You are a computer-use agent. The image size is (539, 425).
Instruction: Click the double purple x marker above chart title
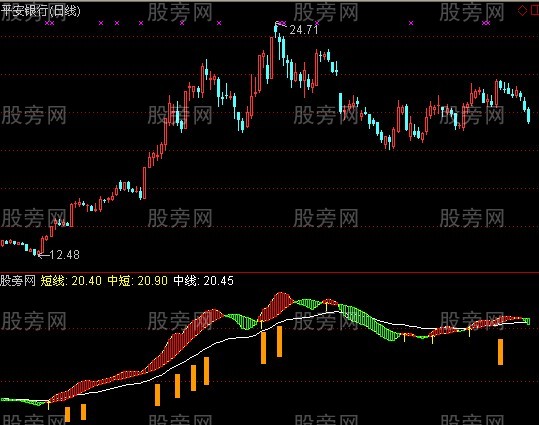coord(50,23)
